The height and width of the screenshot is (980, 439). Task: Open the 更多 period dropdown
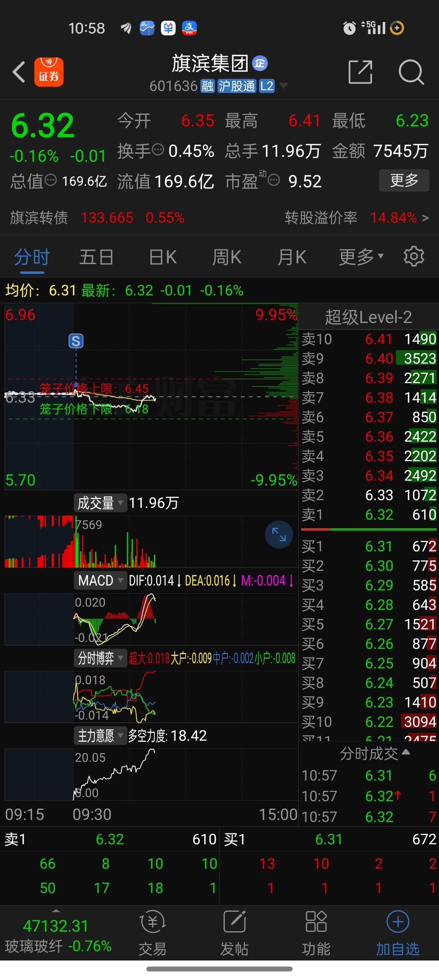[361, 257]
